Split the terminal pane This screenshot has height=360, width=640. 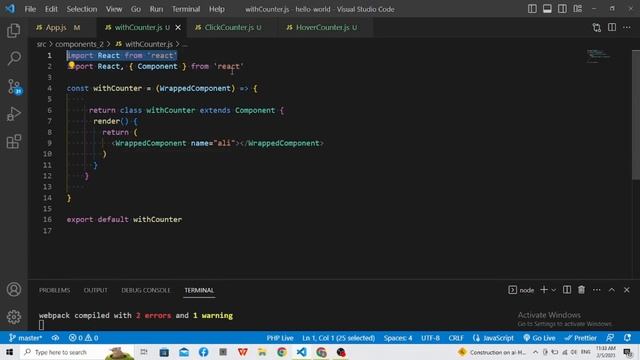point(567,290)
